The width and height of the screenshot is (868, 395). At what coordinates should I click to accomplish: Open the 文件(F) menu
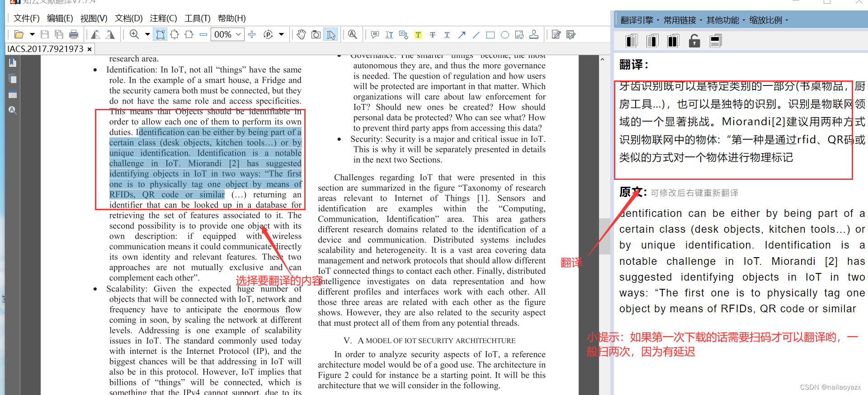click(27, 18)
